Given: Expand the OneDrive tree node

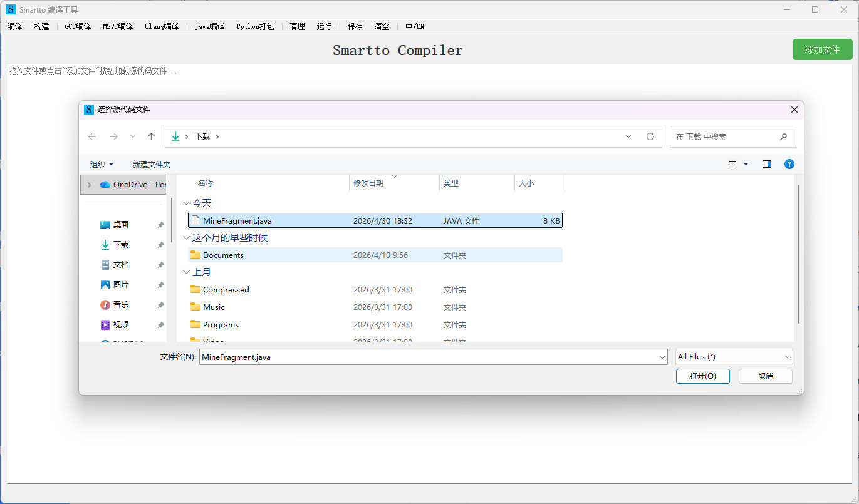Looking at the screenshot, I should [89, 185].
